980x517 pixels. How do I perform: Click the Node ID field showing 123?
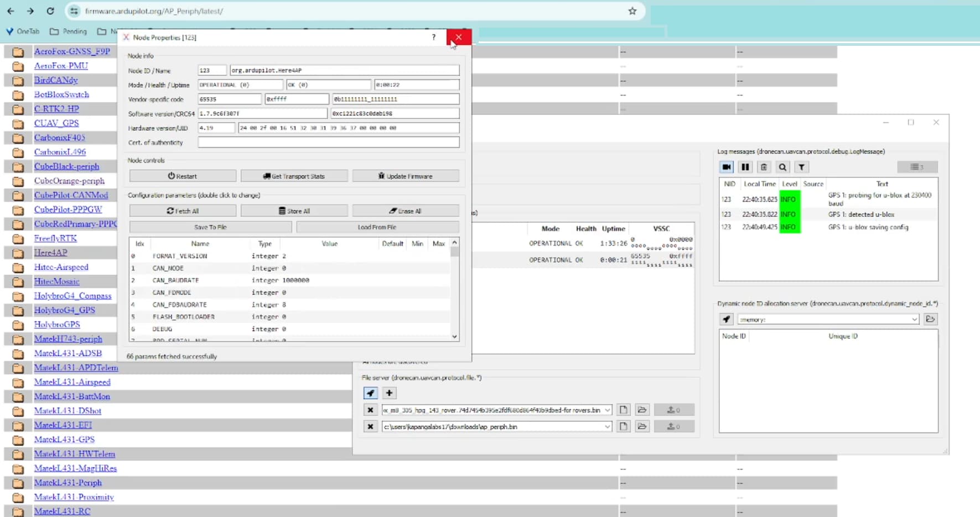(212, 70)
